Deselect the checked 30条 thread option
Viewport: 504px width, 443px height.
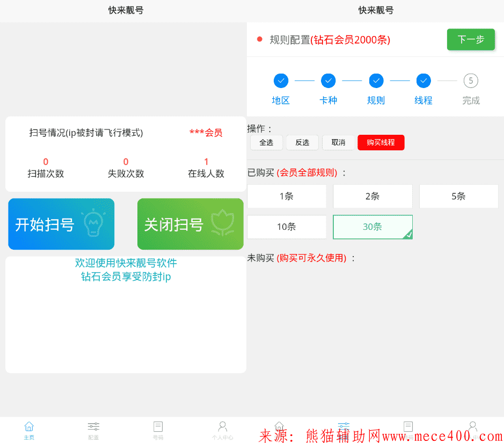[372, 227]
